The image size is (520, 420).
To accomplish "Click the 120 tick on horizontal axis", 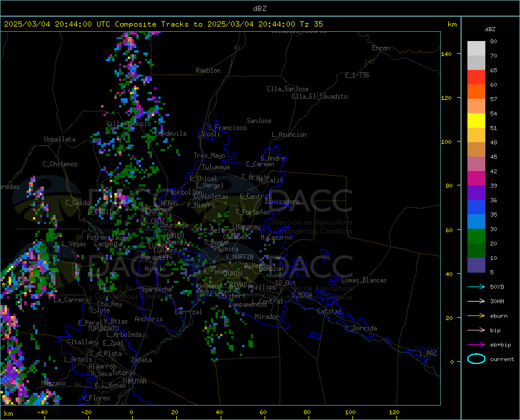I will [394, 412].
